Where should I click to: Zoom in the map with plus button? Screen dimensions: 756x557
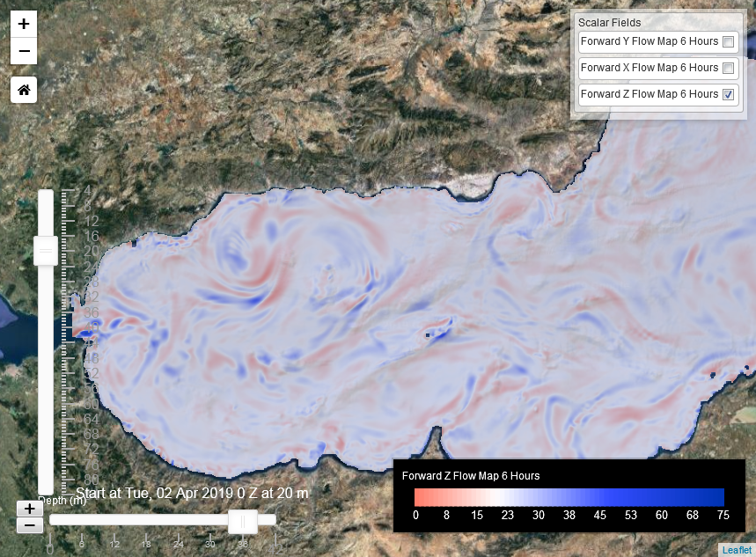24,24
